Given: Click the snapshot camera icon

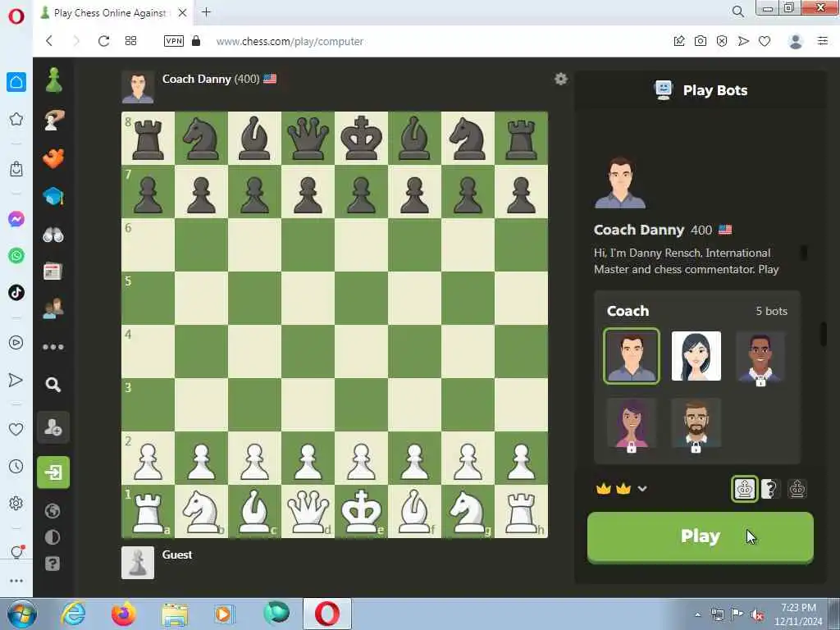Looking at the screenshot, I should (701, 41).
